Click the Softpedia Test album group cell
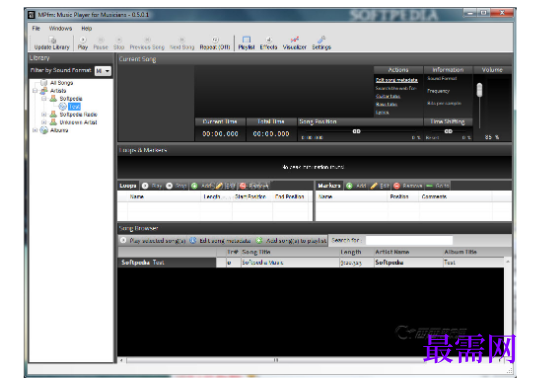Image resolution: width=535 pixels, height=380 pixels. [x=167, y=262]
